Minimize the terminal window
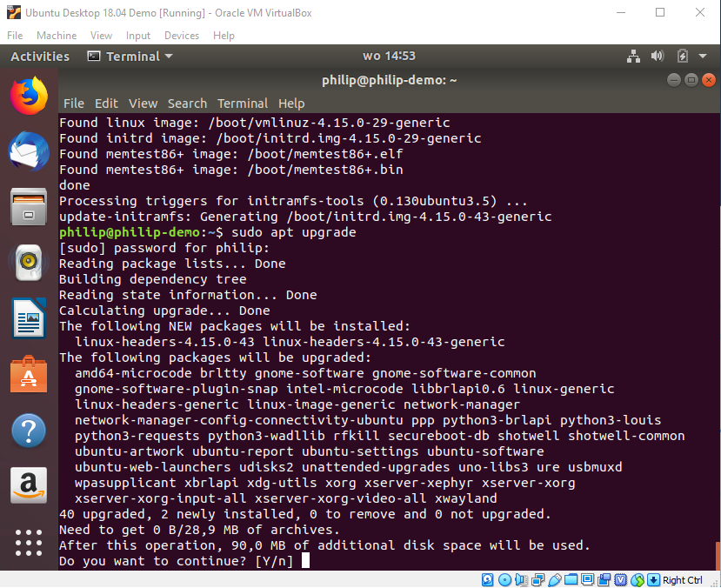Image resolution: width=721 pixels, height=588 pixels. [x=674, y=80]
